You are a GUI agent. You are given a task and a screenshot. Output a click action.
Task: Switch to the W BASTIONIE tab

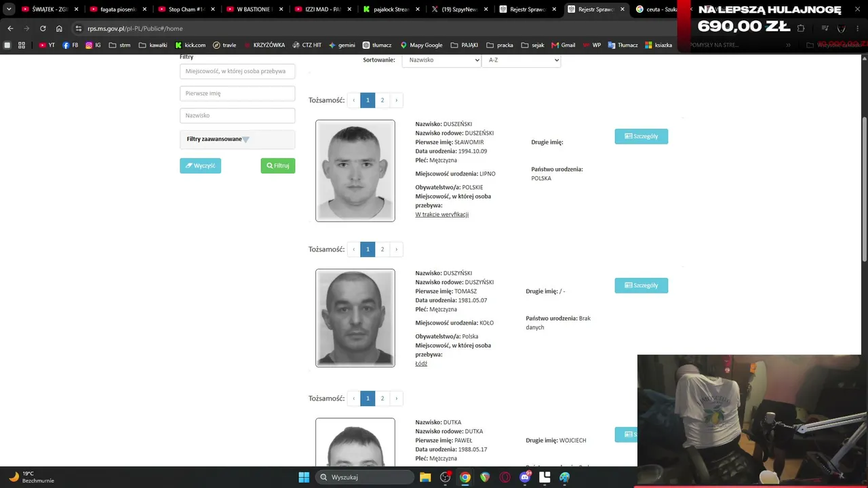[x=254, y=9]
